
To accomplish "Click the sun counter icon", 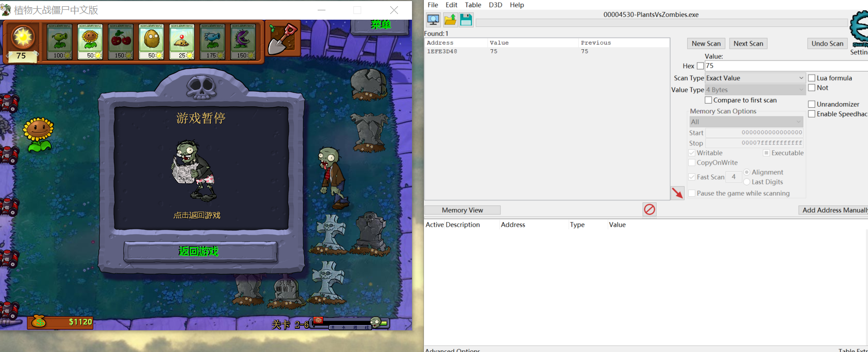I will coord(23,37).
